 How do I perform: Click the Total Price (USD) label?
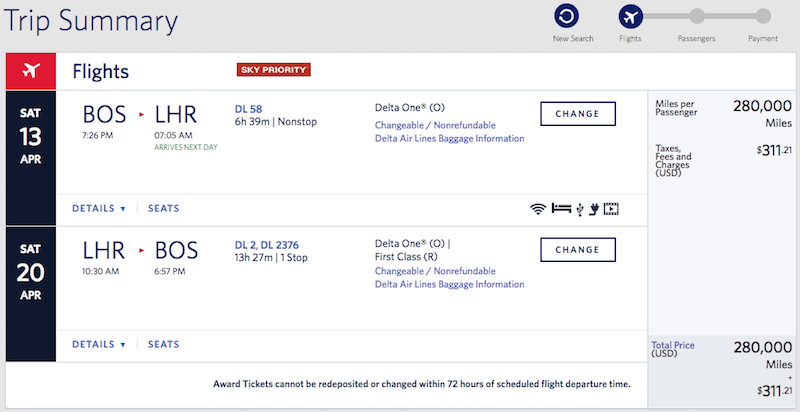tap(673, 349)
